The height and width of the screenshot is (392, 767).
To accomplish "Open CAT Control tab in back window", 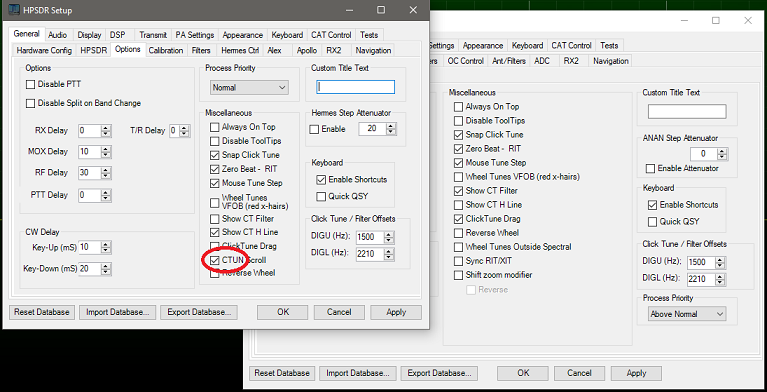I will [x=571, y=46].
